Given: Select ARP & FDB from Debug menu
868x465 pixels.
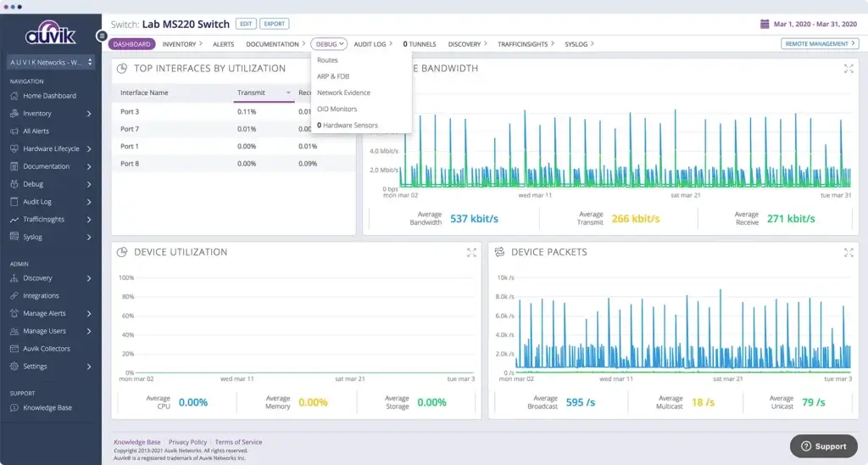Looking at the screenshot, I should pos(333,76).
